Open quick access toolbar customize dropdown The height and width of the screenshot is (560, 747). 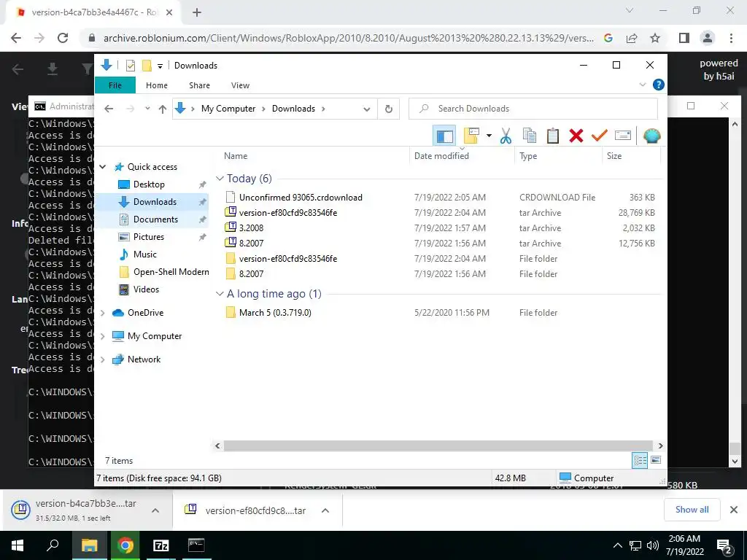pyautogui.click(x=160, y=66)
